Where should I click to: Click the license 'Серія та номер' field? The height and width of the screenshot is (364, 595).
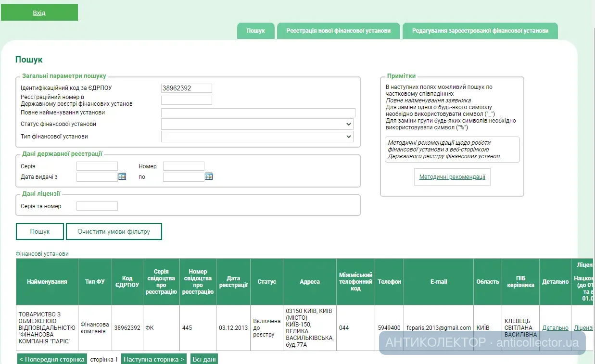(97, 206)
